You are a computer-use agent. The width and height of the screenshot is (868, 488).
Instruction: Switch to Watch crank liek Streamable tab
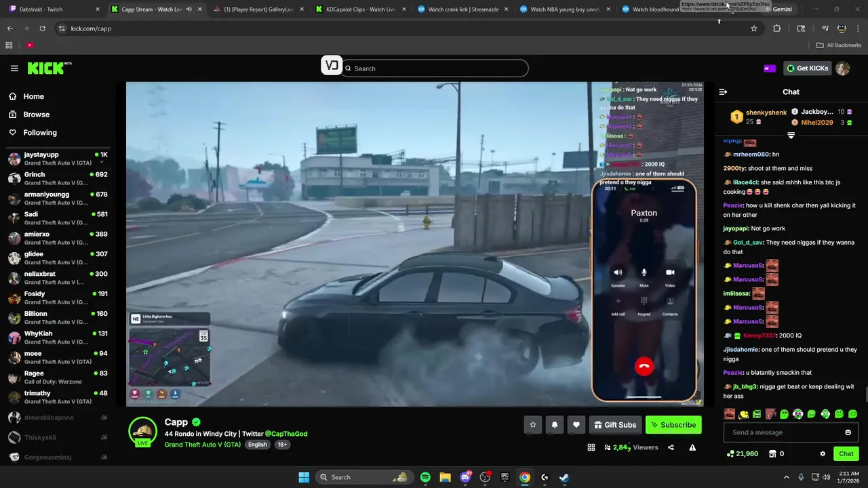click(x=461, y=9)
